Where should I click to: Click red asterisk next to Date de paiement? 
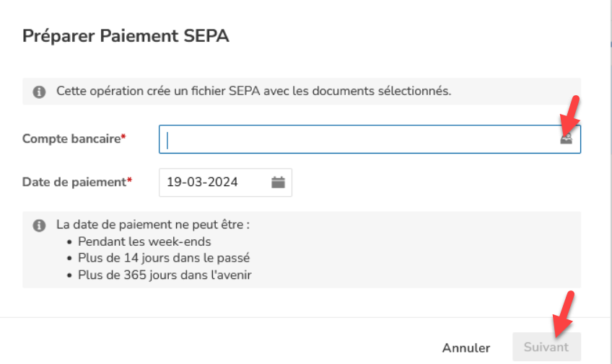[x=130, y=180]
